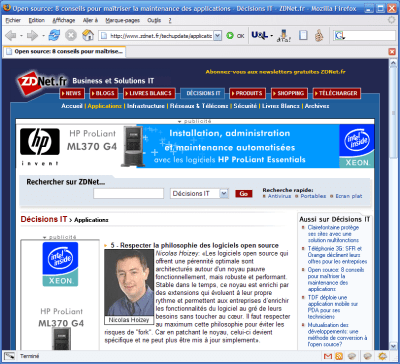Click the Antivirus quick search link
400x364 pixels.
coord(279,196)
